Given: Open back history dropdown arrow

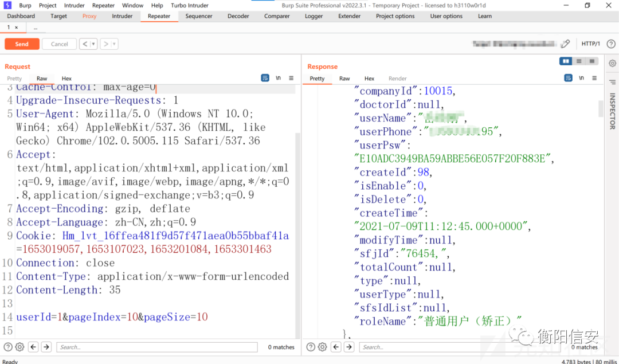Looking at the screenshot, I should (x=93, y=44).
